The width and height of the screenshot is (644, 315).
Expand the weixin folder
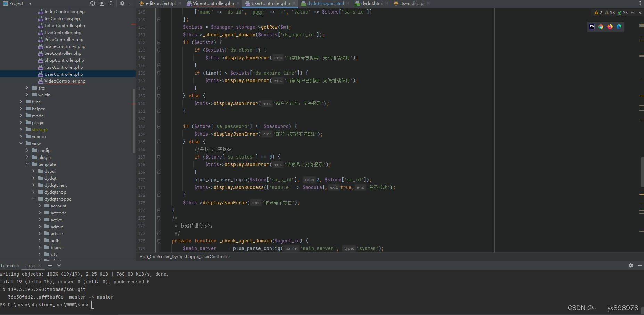click(27, 95)
